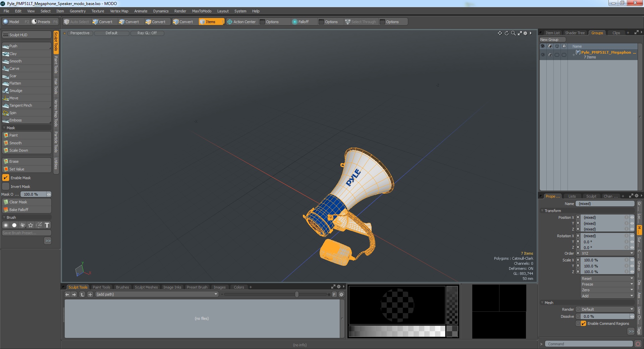Click the Clear Mask button
Screen dimensions: 644x349
(x=26, y=202)
